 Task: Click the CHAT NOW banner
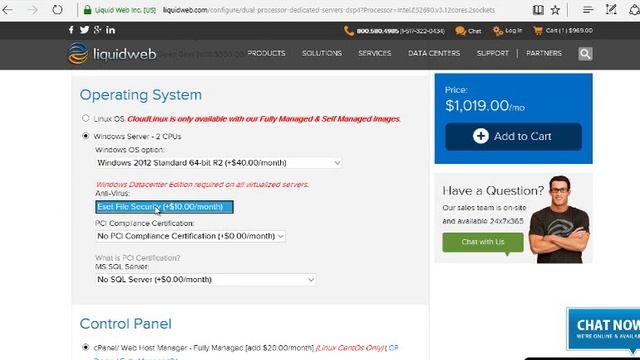click(603, 329)
